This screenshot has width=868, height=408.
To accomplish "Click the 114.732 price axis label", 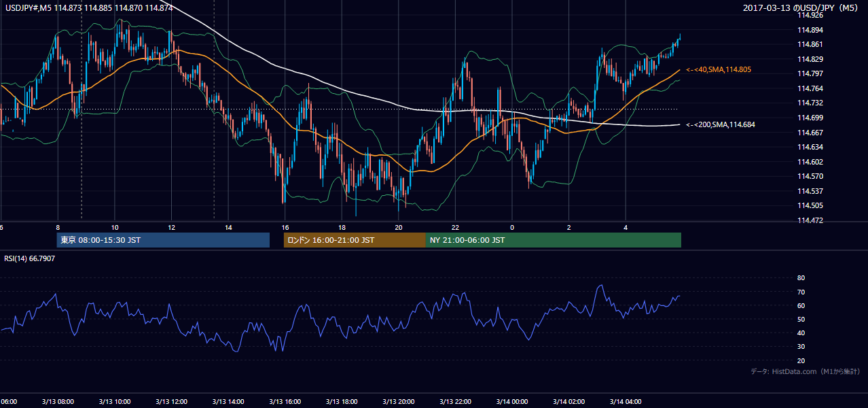I will [x=809, y=103].
